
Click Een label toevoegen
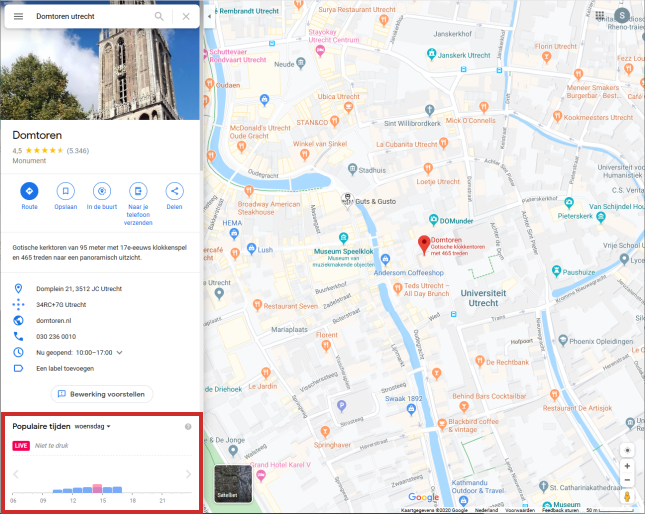click(x=65, y=368)
